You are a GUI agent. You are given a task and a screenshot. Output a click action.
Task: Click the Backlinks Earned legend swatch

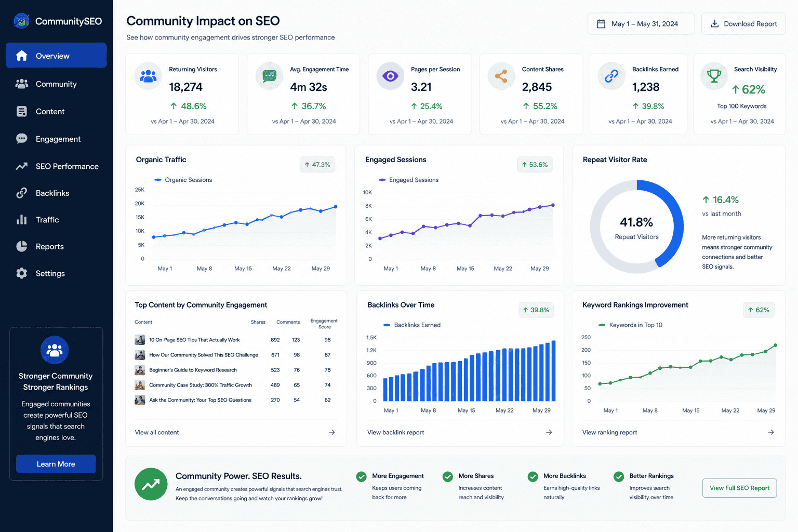pos(387,325)
